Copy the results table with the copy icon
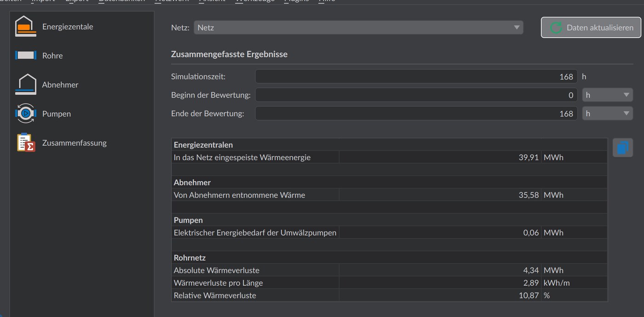The height and width of the screenshot is (317, 644). coord(622,148)
